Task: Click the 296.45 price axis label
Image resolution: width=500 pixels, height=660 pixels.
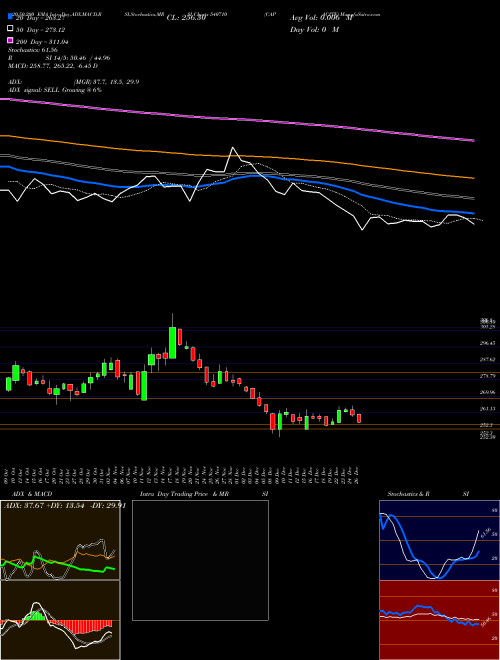Action: click(488, 343)
